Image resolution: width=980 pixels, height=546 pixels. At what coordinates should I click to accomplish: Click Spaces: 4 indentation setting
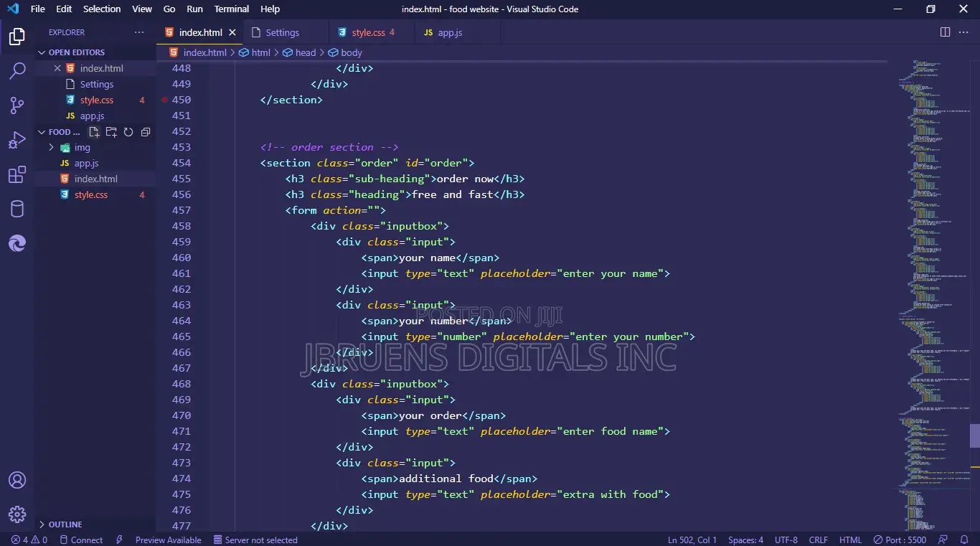(x=745, y=540)
